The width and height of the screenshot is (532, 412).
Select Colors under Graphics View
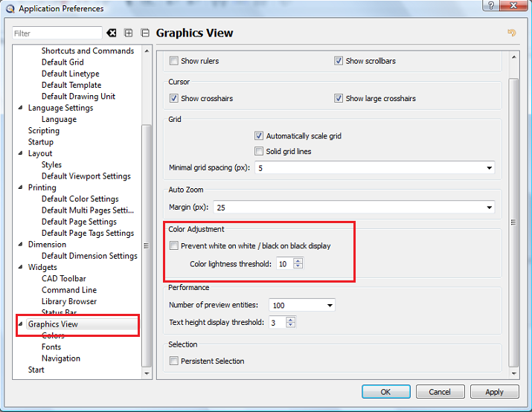click(x=53, y=335)
